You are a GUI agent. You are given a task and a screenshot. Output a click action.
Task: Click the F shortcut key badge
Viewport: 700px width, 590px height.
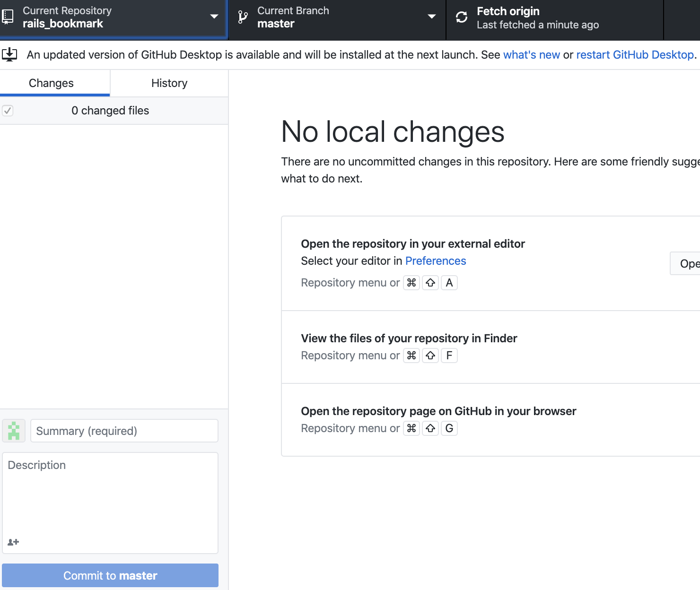[449, 356]
